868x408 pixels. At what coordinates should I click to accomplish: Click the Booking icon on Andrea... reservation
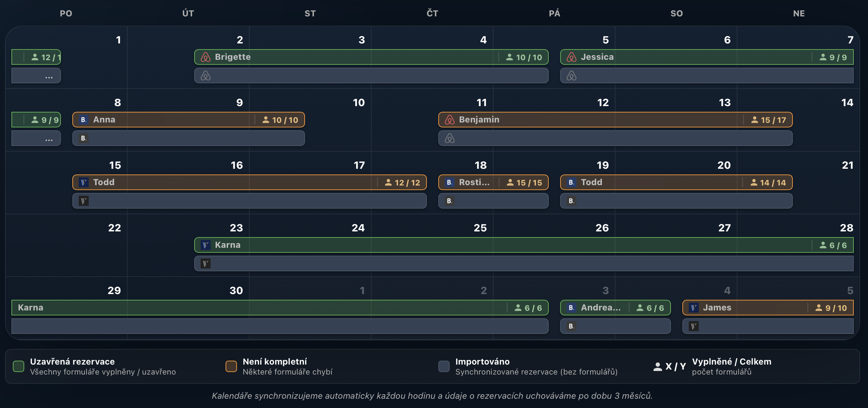pos(571,308)
